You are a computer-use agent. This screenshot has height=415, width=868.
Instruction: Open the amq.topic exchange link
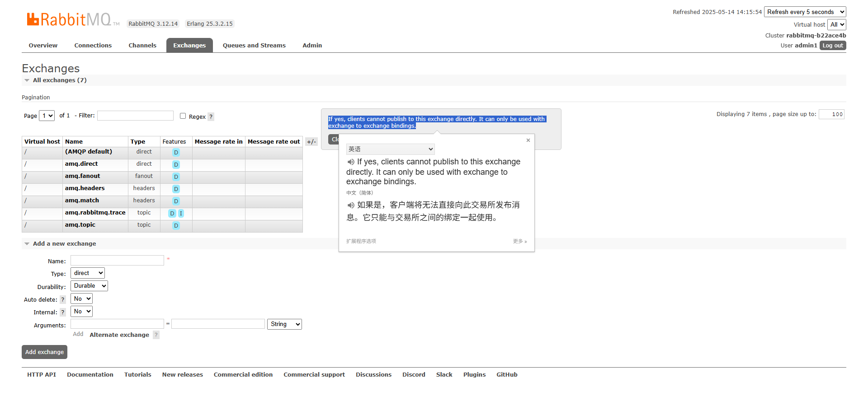[80, 225]
